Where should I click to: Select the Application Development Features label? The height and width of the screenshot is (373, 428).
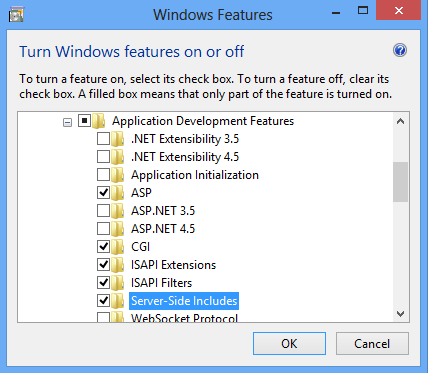tap(203, 121)
